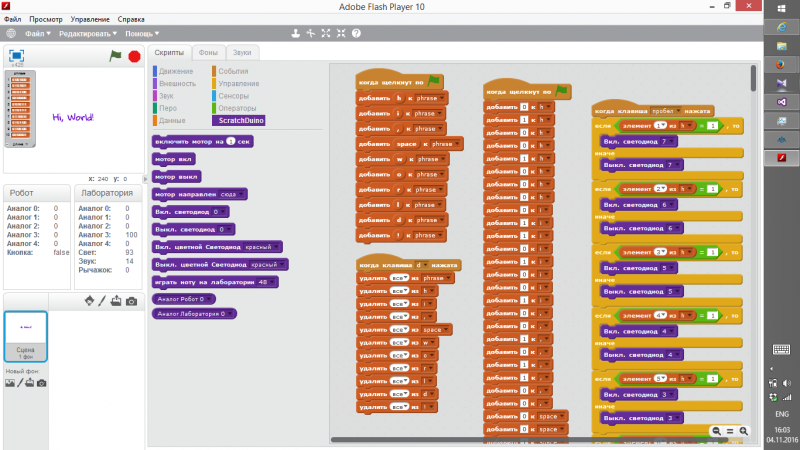Select the Shrink sprite tool
Image resolution: width=800 pixels, height=450 pixels.
tap(341, 34)
